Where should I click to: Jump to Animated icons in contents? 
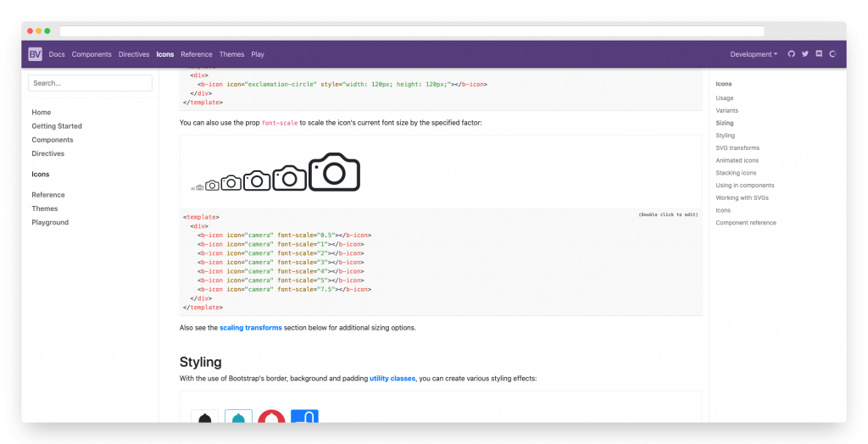pos(737,160)
